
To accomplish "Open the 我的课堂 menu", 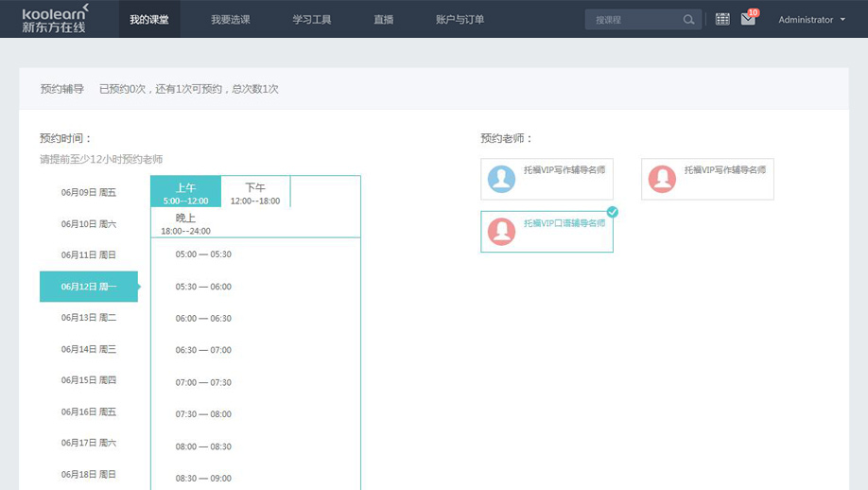I will [149, 19].
